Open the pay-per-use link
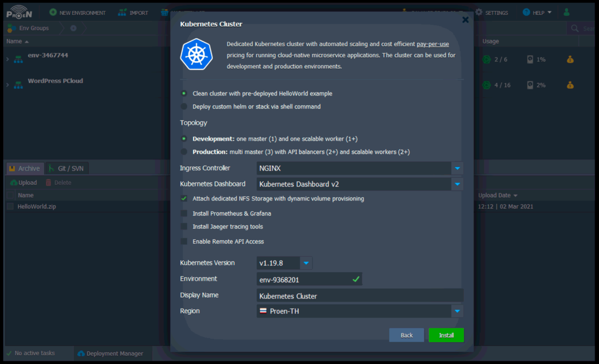The width and height of the screenshot is (599, 364). coord(432,44)
